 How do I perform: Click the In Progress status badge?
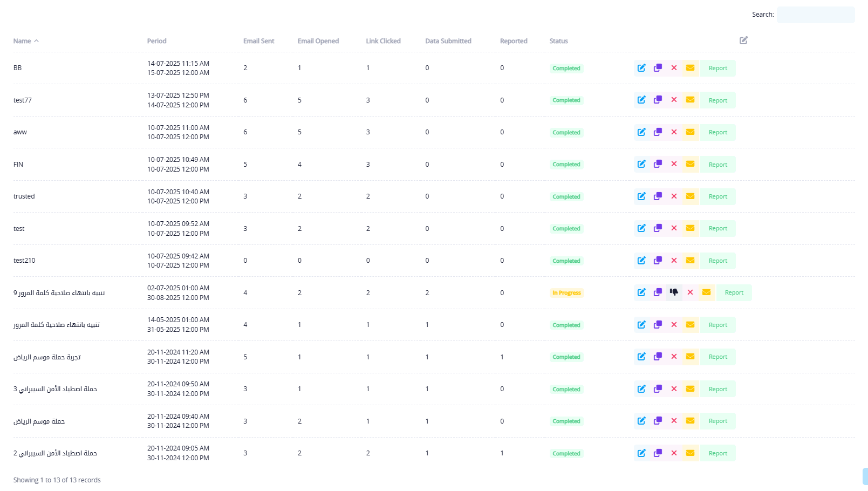point(566,293)
